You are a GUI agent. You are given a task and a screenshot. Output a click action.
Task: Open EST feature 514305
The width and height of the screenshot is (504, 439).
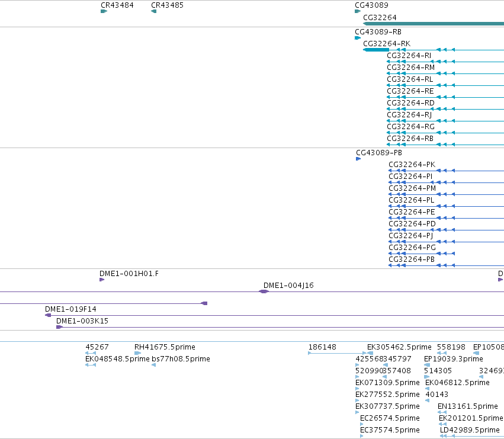point(426,377)
